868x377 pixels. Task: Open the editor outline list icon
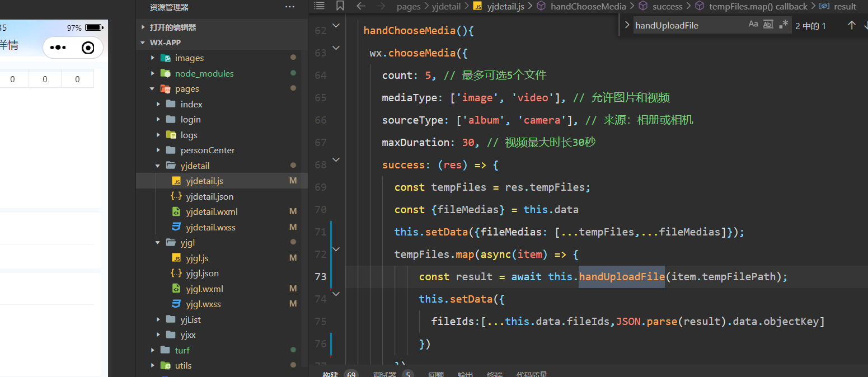click(x=320, y=6)
